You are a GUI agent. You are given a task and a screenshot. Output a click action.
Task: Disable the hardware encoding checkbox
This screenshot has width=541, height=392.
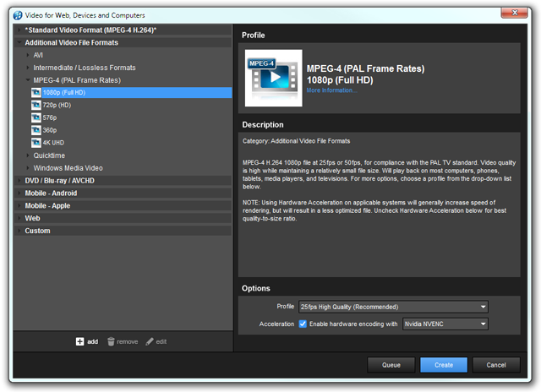click(303, 324)
